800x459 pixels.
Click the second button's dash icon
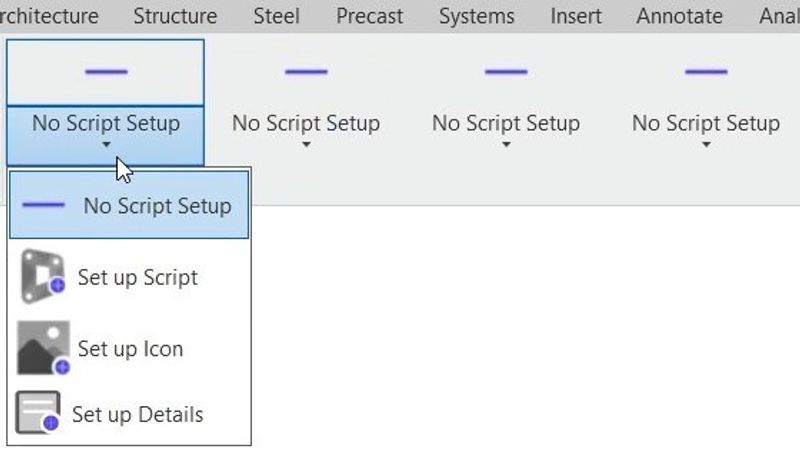point(305,72)
